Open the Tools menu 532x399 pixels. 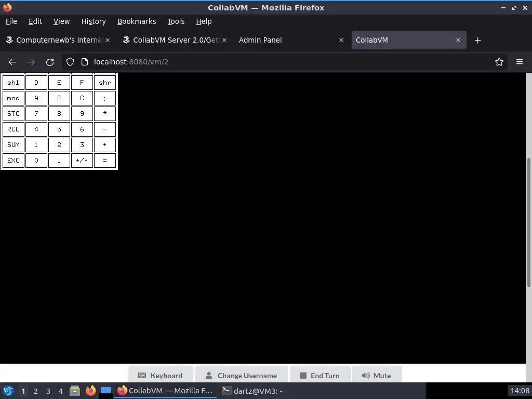[x=176, y=21]
